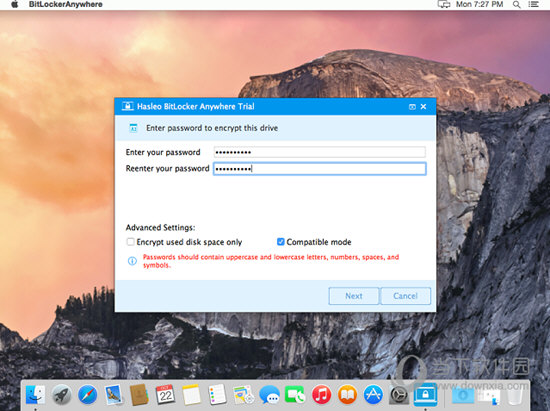This screenshot has width=550, height=411.
Task: Click the info icon beside password warning
Action: (x=132, y=261)
